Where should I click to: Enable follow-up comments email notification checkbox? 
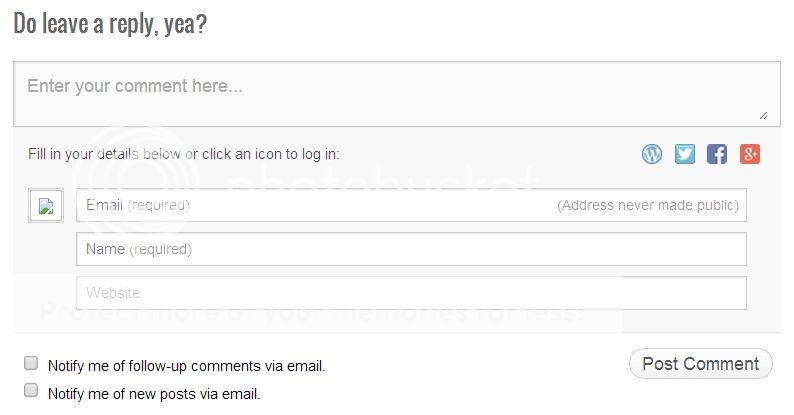point(31,364)
